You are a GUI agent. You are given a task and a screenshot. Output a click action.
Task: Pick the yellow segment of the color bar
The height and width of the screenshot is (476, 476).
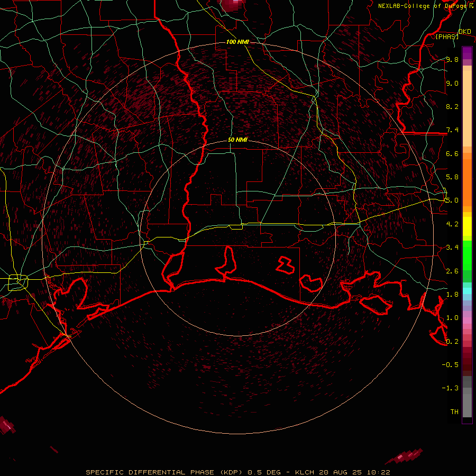point(467,226)
